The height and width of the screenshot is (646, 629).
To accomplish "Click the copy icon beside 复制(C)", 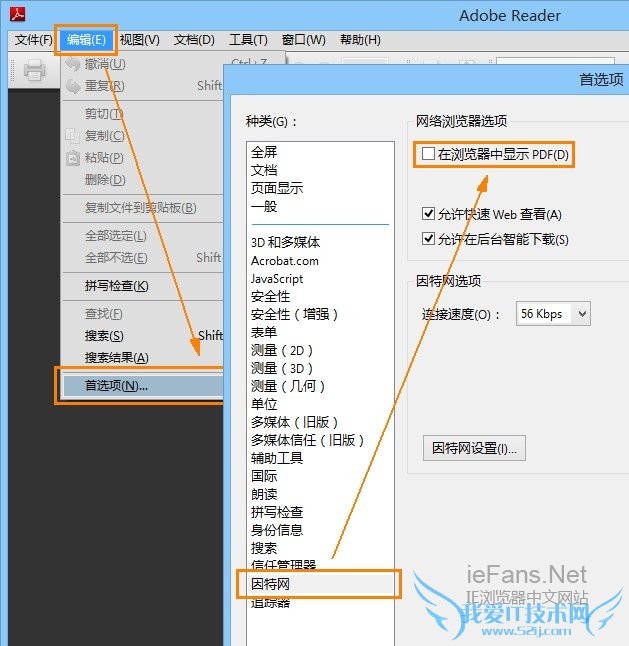I will click(72, 136).
